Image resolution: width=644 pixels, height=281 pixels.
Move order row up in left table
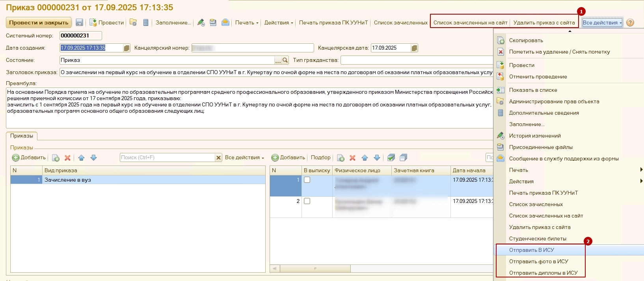[81, 158]
